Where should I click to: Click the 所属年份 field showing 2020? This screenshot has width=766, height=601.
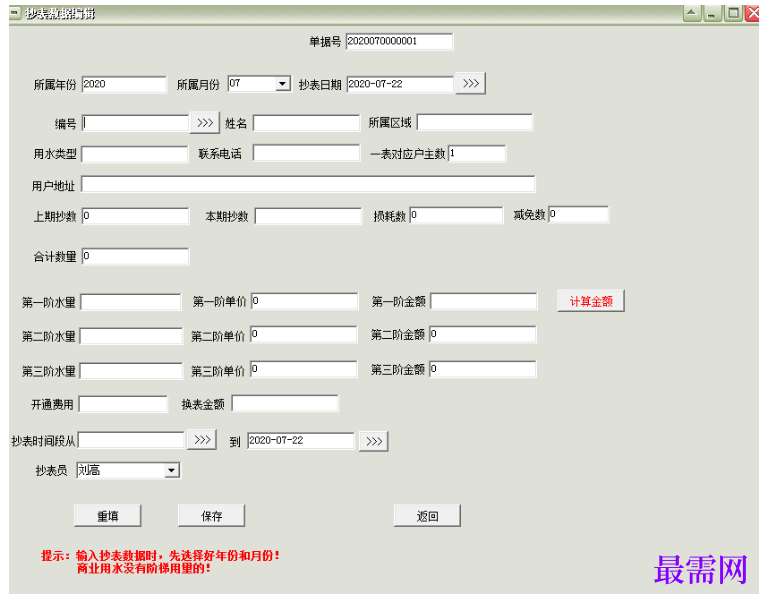coord(124,84)
